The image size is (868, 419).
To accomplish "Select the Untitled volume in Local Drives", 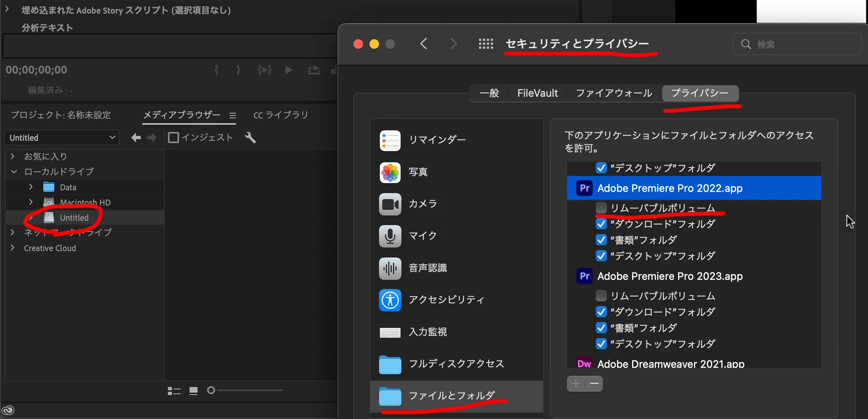I will 85,217.
